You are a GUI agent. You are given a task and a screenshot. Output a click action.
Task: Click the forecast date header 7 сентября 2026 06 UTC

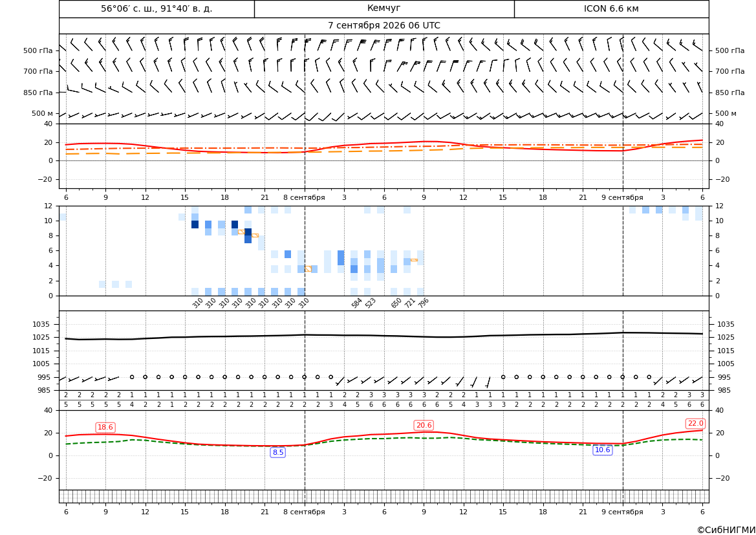pos(384,26)
